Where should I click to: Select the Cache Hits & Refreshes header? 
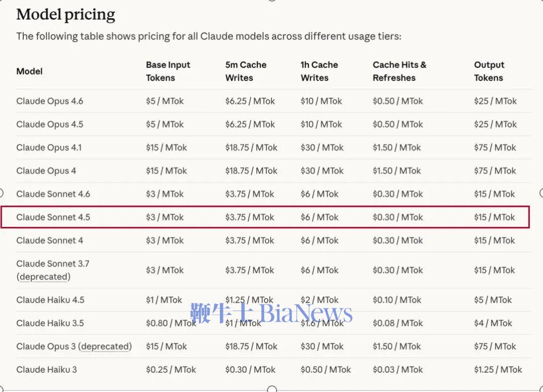point(399,71)
